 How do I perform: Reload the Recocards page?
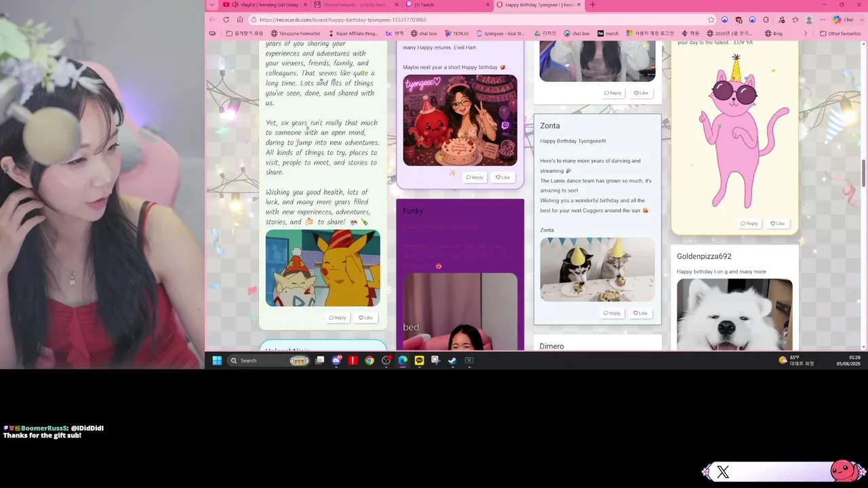pyautogui.click(x=226, y=20)
